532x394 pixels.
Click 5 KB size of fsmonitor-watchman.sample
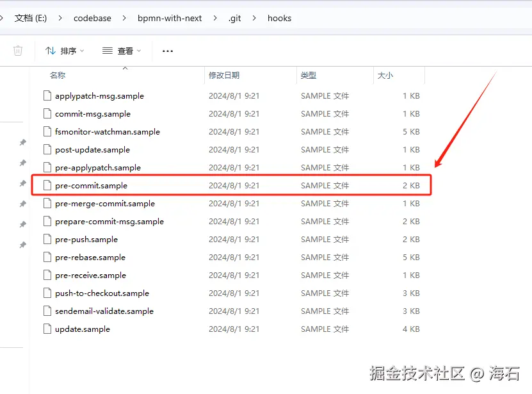(411, 132)
